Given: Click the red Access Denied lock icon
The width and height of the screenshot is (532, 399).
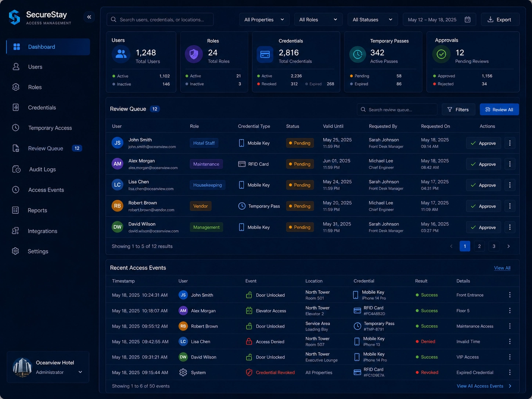Looking at the screenshot, I should coord(249,341).
